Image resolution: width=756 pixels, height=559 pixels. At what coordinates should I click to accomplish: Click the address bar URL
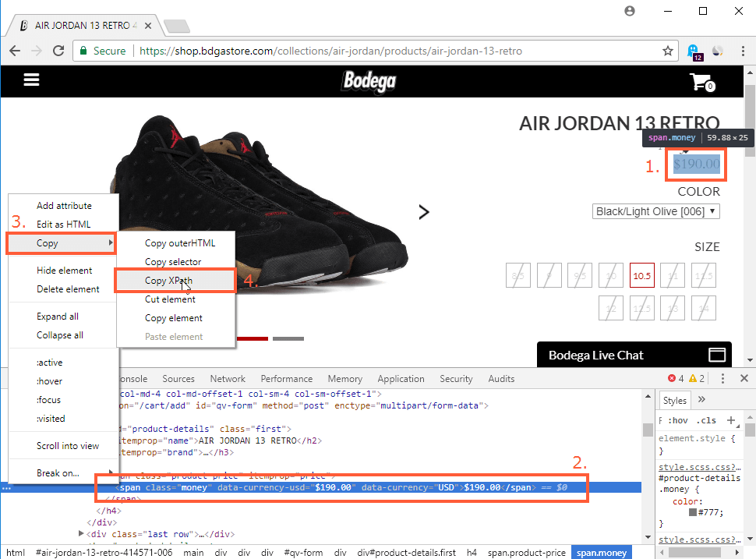click(330, 51)
